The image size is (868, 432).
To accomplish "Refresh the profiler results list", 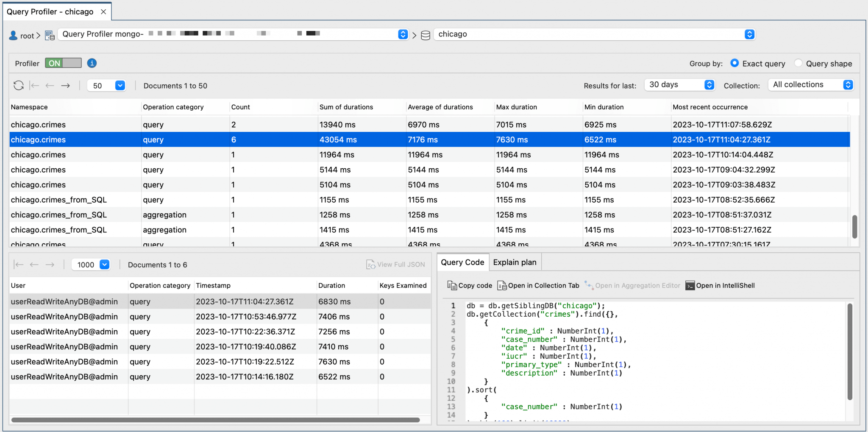I will click(x=18, y=85).
